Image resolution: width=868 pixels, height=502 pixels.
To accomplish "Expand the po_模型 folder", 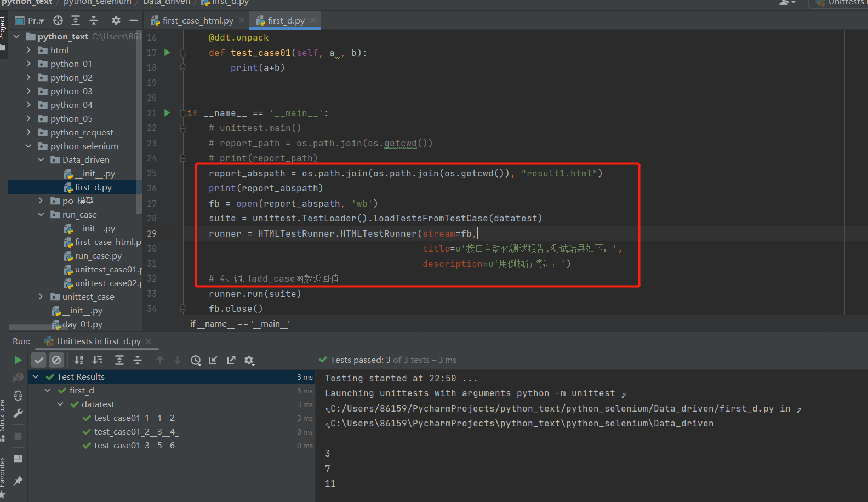I will 41,201.
